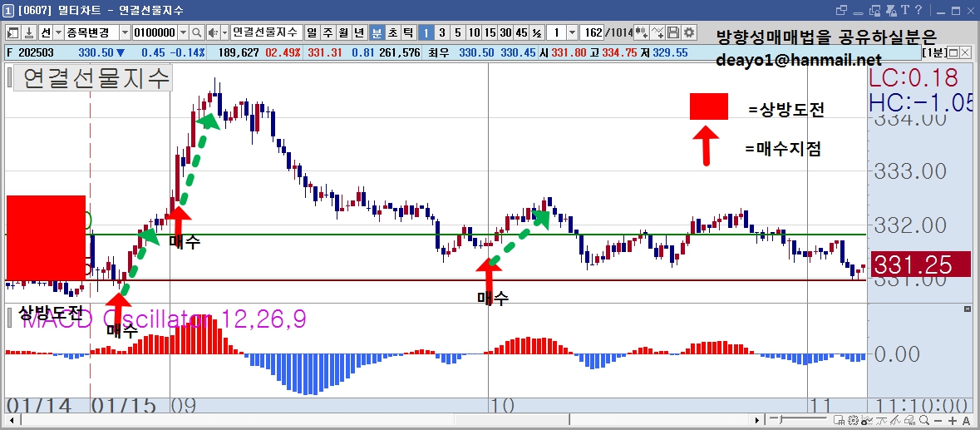The image size is (980, 430).
Task: Click the 저 329.55 low price value
Action: pyautogui.click(x=664, y=53)
